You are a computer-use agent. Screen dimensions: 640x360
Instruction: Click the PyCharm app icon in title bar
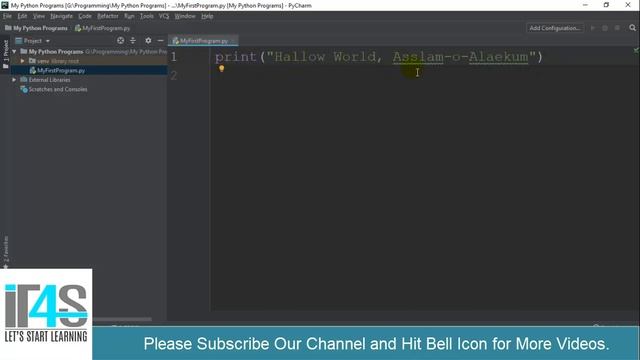click(x=5, y=5)
